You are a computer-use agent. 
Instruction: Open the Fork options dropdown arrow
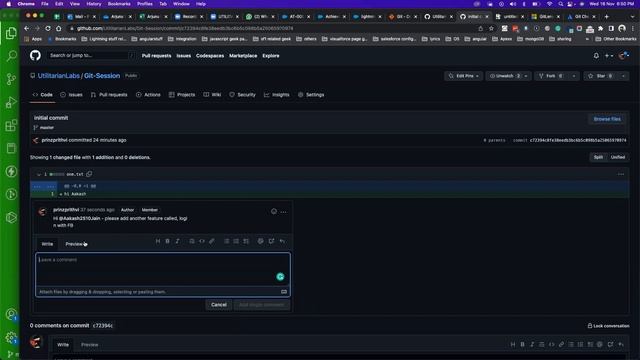click(573, 76)
